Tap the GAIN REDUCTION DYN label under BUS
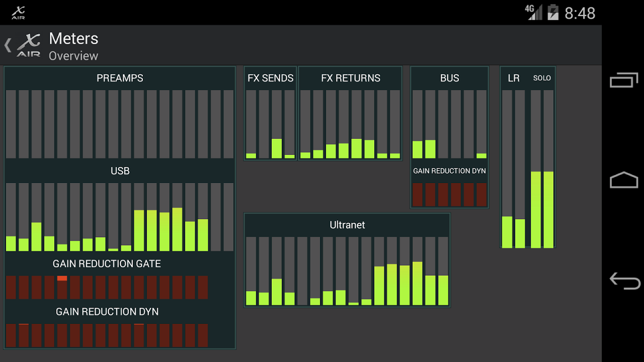Viewport: 644px width, 362px height. pos(449,170)
